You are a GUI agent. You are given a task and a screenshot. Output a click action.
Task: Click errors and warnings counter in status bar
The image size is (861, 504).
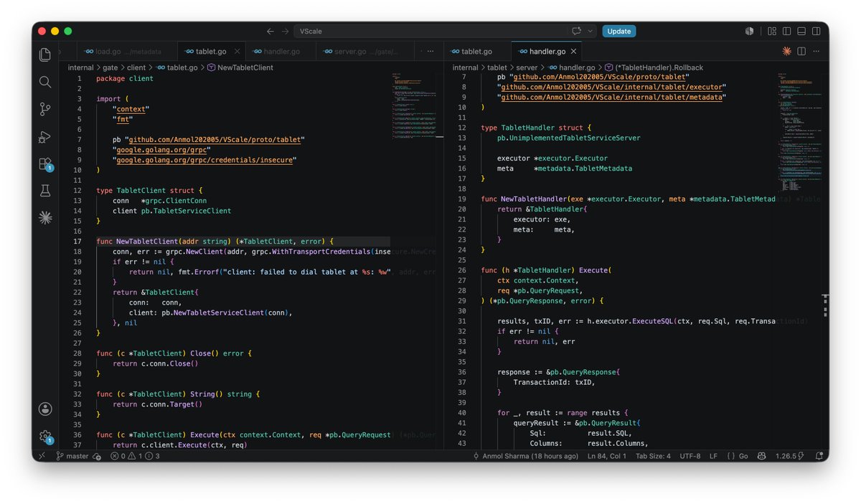pyautogui.click(x=135, y=456)
